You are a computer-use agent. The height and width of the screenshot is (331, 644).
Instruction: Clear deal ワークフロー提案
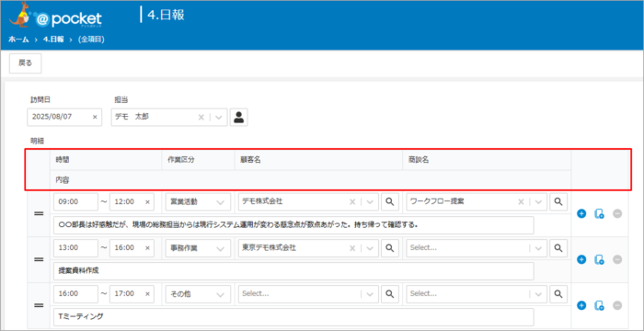tap(521, 201)
